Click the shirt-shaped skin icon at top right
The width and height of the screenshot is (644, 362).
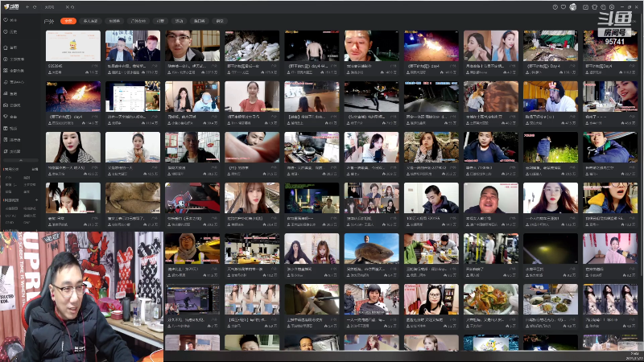click(x=594, y=7)
